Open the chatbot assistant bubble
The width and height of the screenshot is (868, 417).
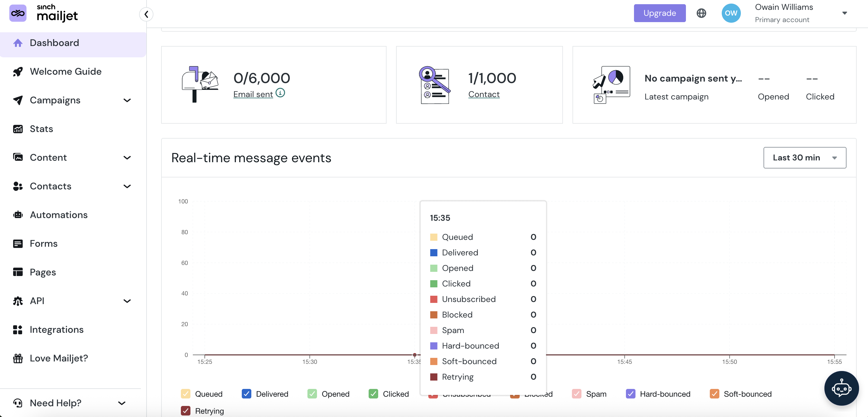[841, 388]
